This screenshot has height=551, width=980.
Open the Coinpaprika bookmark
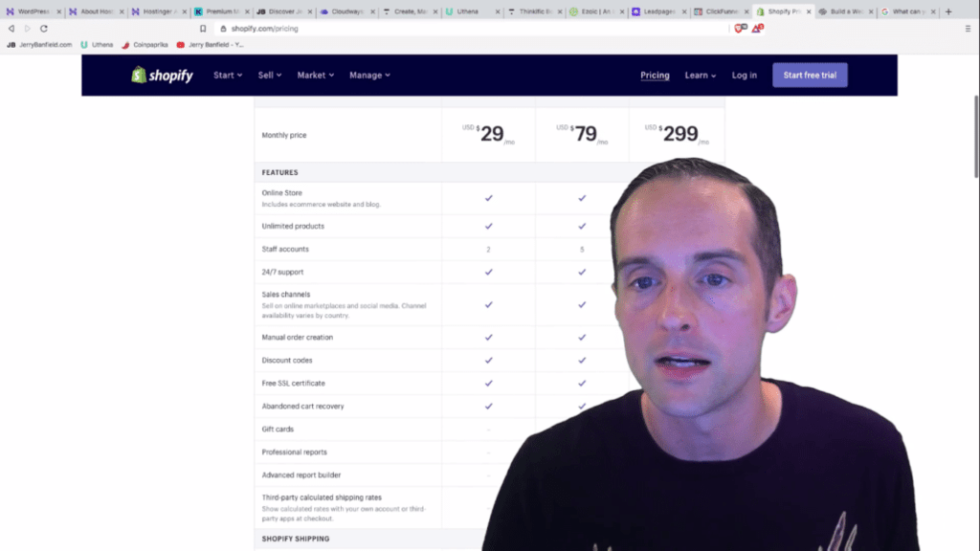pos(145,45)
